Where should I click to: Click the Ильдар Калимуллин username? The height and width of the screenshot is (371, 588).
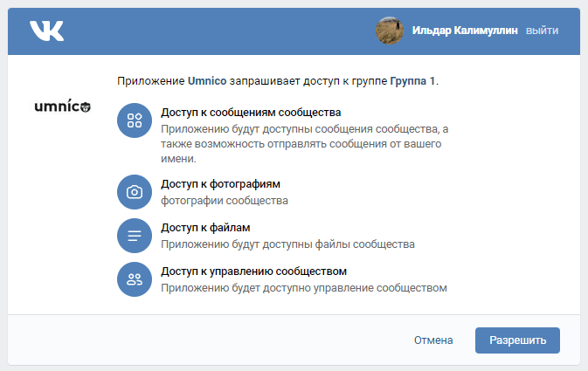465,31
